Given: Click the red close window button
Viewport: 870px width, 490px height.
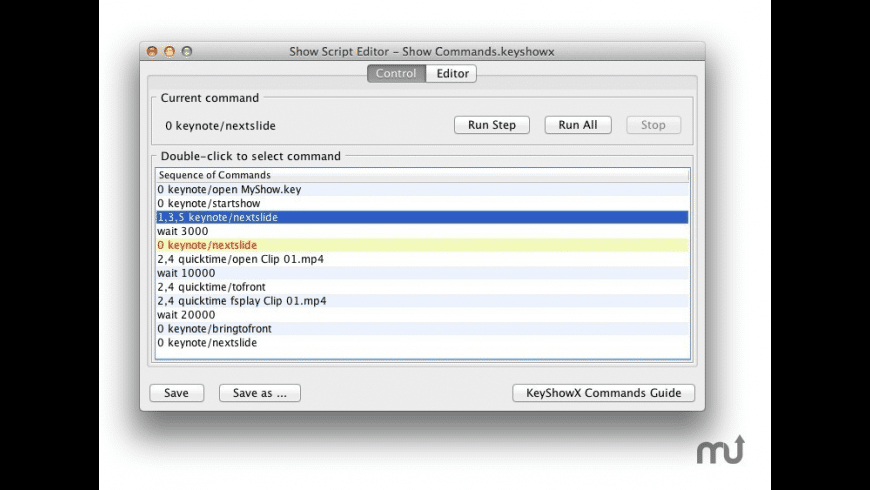Looking at the screenshot, I should click(x=152, y=51).
